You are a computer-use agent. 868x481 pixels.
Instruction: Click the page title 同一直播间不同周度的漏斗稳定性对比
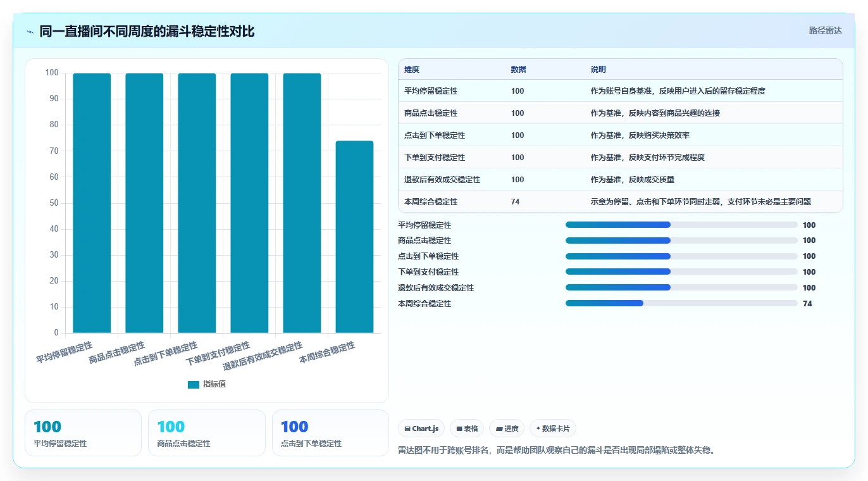147,32
